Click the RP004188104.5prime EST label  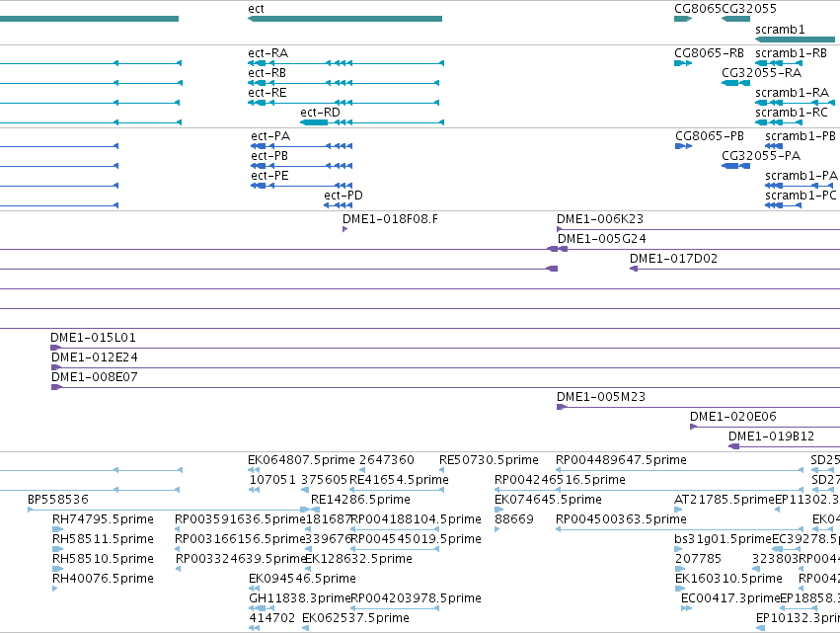[x=416, y=519]
